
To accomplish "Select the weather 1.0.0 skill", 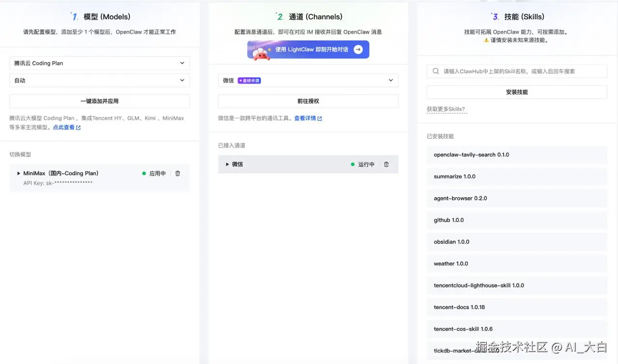I will click(517, 264).
